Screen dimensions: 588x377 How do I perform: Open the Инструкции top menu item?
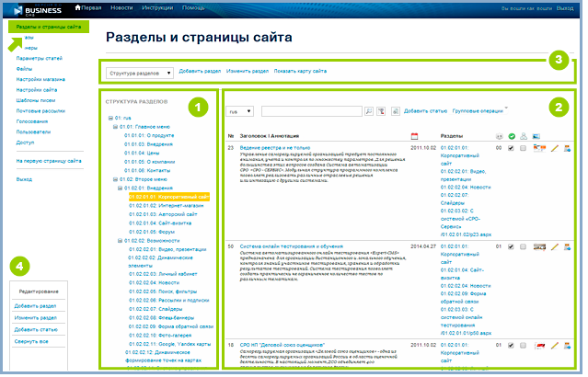[x=158, y=8]
